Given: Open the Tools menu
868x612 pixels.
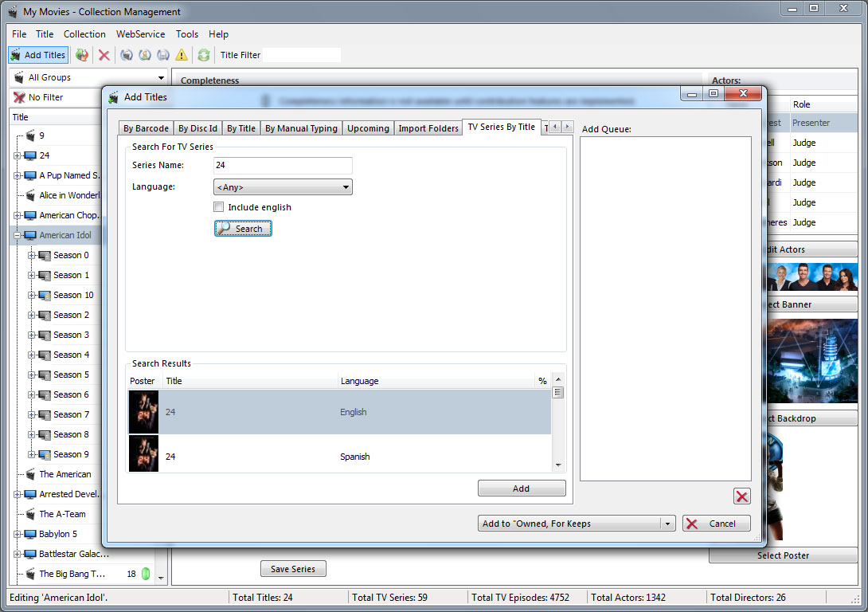Looking at the screenshot, I should (x=187, y=33).
